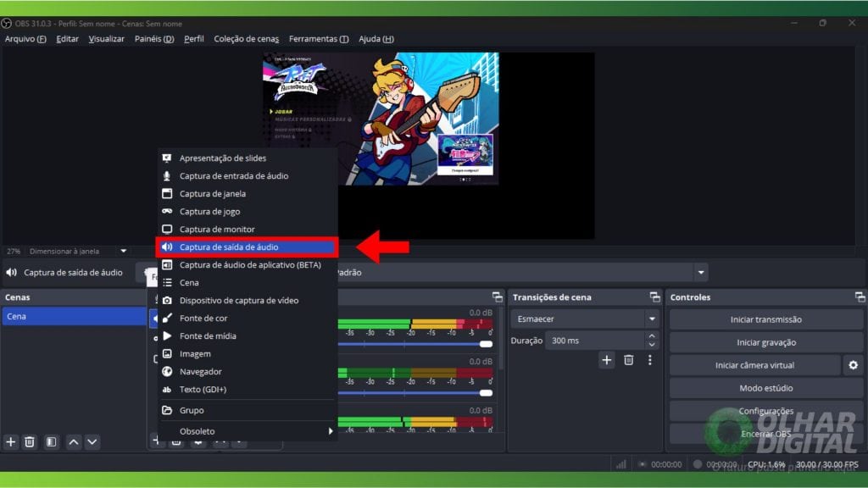Open the Ferramentas menu
The width and height of the screenshot is (868, 488).
click(x=318, y=39)
